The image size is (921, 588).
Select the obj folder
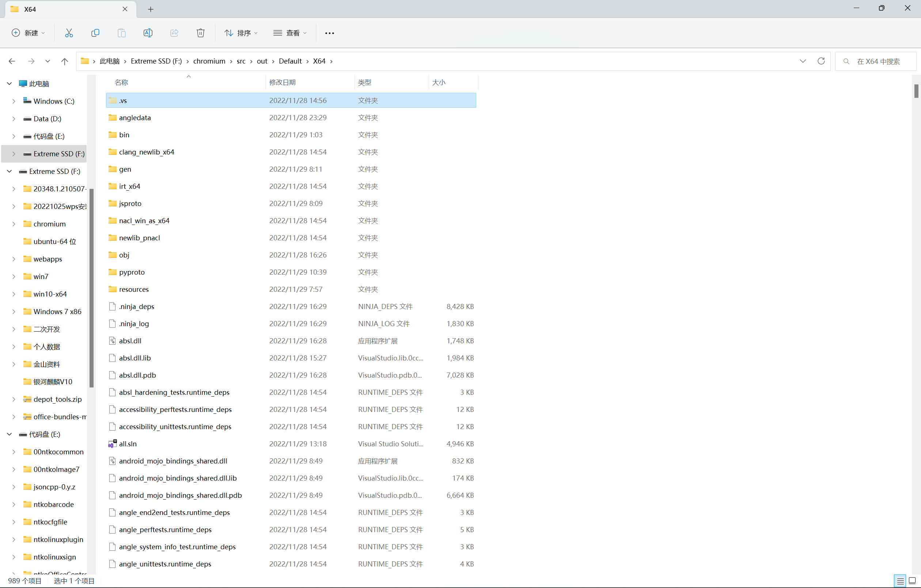coord(291,255)
